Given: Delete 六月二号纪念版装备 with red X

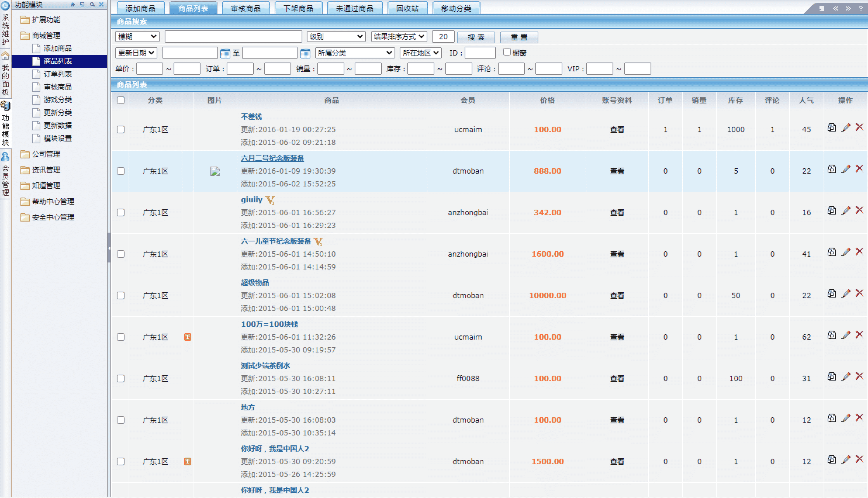Looking at the screenshot, I should pos(859,169).
